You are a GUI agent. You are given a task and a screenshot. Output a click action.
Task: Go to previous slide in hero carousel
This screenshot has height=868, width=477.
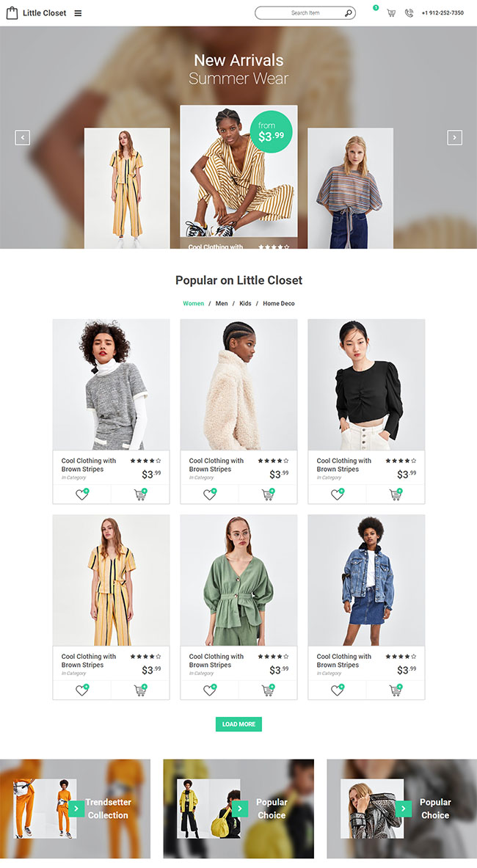pyautogui.click(x=22, y=137)
